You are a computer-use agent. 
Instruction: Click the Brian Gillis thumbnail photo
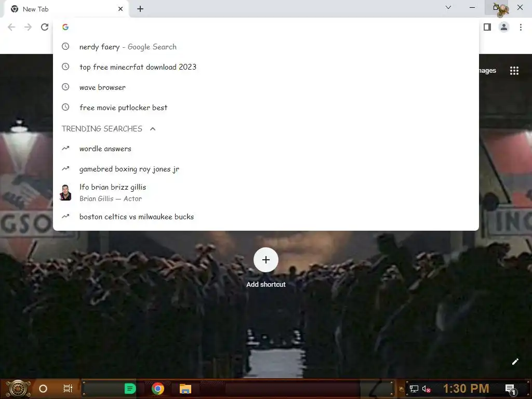coord(65,193)
